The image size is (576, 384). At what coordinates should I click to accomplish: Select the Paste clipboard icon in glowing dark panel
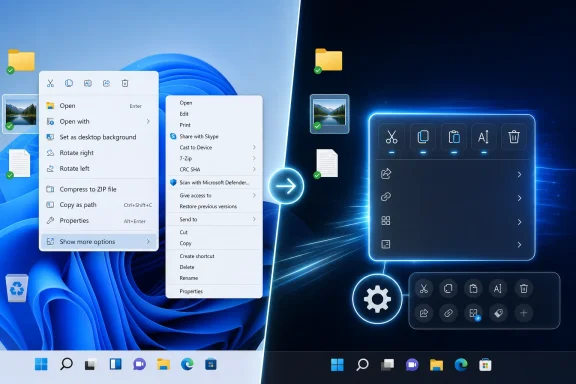[x=454, y=137]
